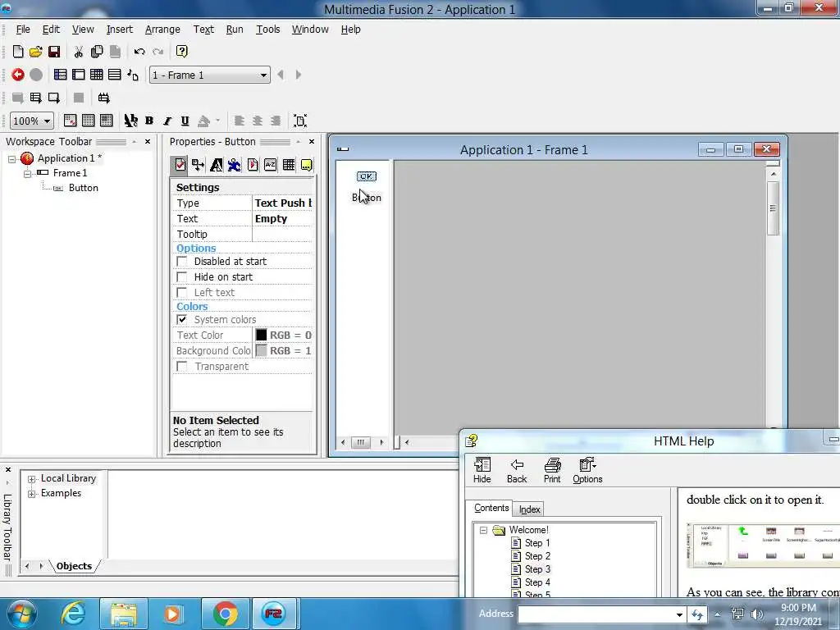Viewport: 840px width, 630px height.
Task: Open the taskbar Address dropdown arrow
Action: pyautogui.click(x=679, y=614)
